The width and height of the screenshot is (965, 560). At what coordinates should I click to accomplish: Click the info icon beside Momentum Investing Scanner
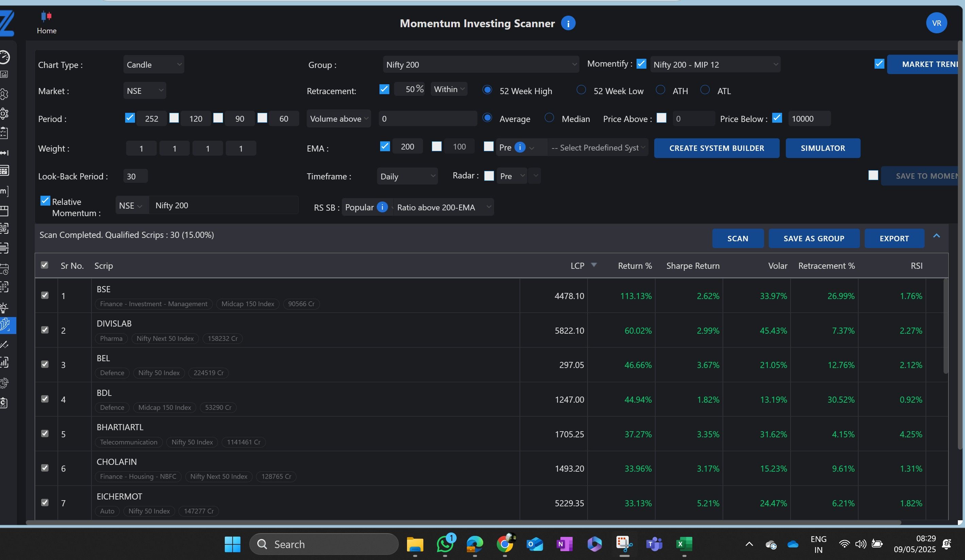click(x=568, y=23)
